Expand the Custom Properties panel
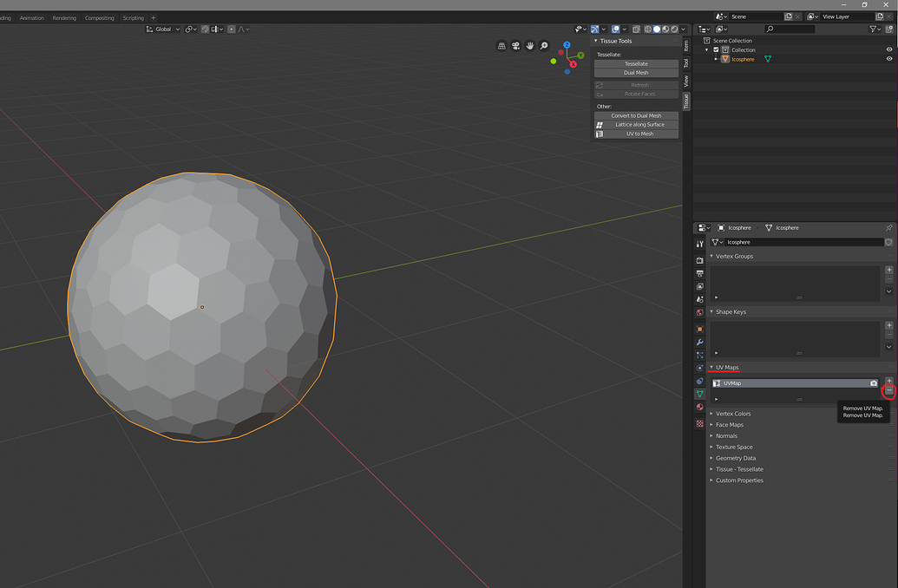The width and height of the screenshot is (898, 588). tap(711, 480)
